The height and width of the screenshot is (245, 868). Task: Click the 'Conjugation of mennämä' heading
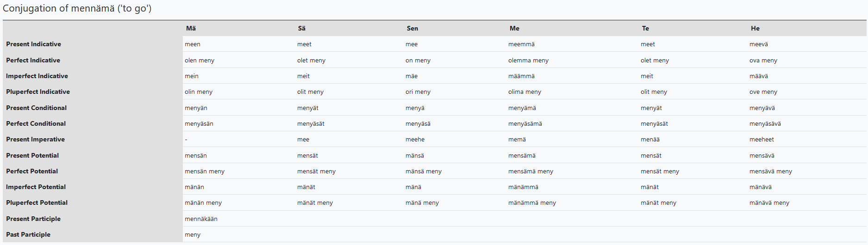tap(77, 8)
